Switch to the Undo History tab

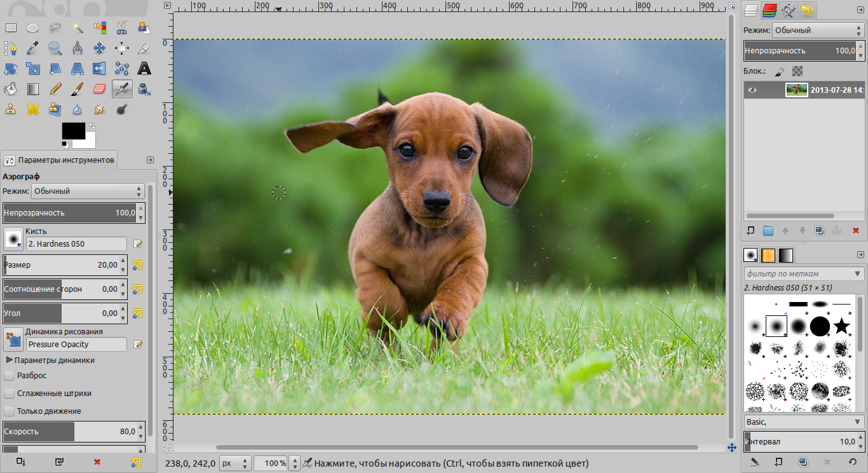coord(807,10)
